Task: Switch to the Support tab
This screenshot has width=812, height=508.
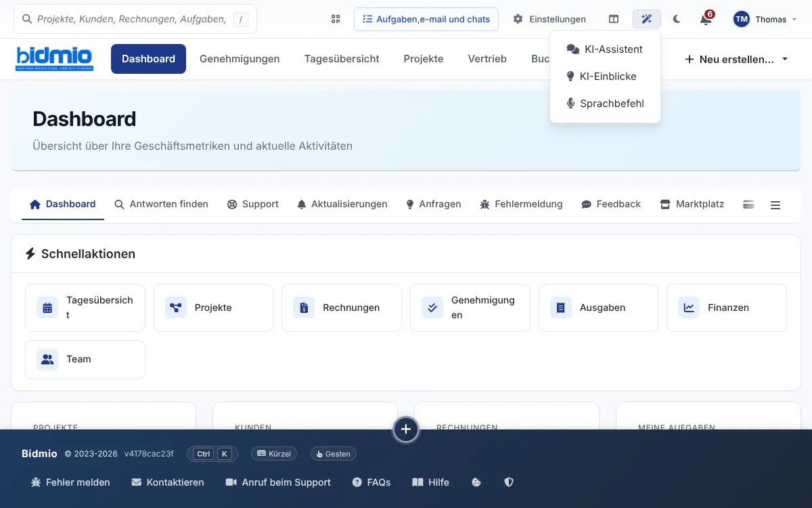Action: (x=252, y=205)
